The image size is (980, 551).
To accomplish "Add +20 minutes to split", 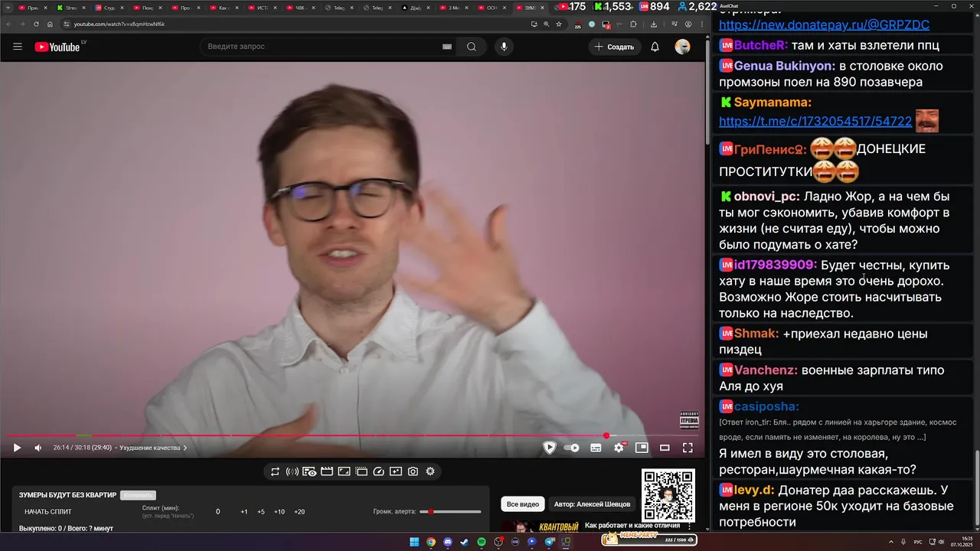I will point(299,511).
